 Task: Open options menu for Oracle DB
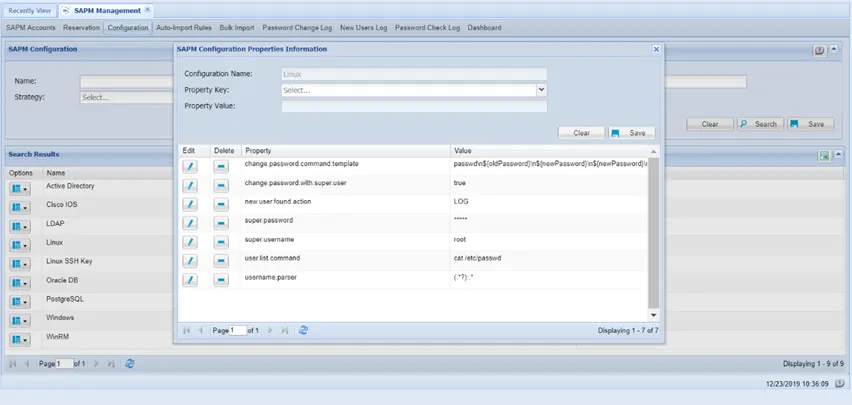click(x=20, y=283)
